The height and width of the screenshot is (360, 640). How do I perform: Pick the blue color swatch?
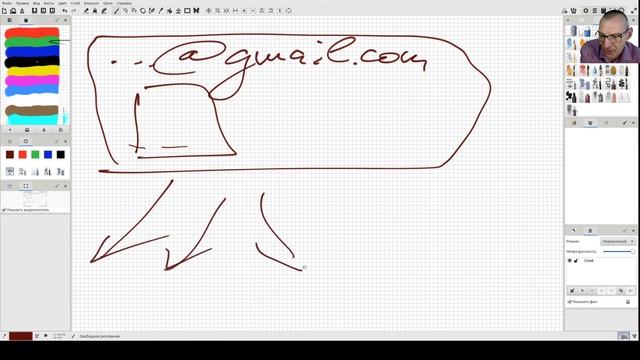(x=48, y=154)
